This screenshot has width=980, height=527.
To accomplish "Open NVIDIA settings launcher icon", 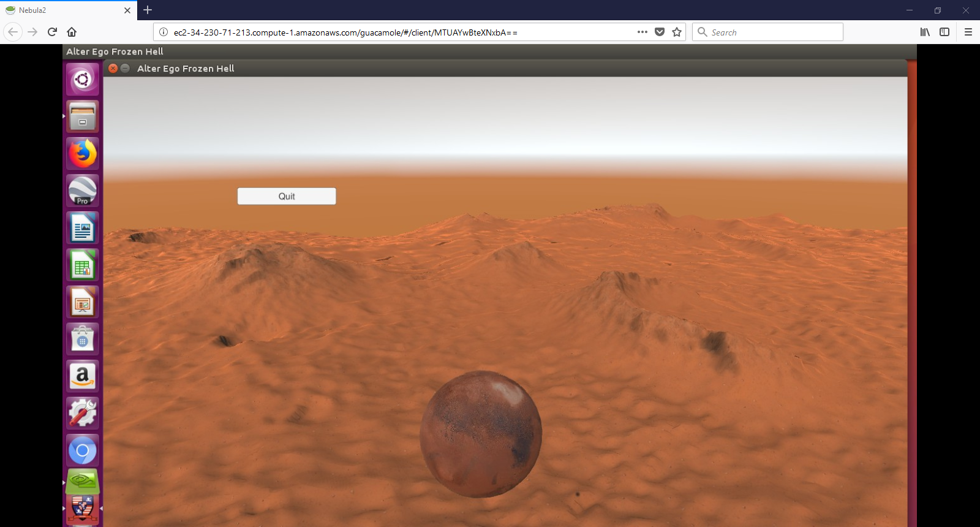I will [x=83, y=482].
